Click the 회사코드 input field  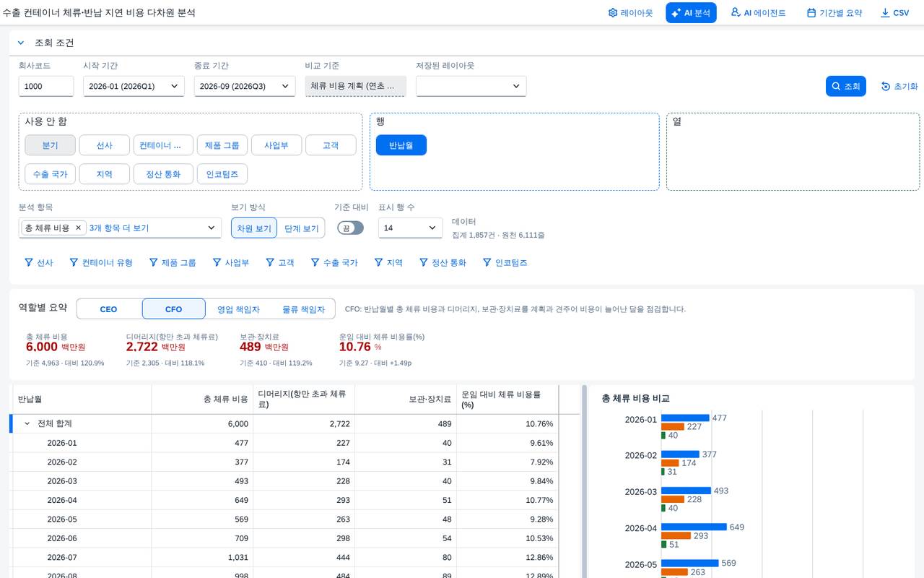46,86
